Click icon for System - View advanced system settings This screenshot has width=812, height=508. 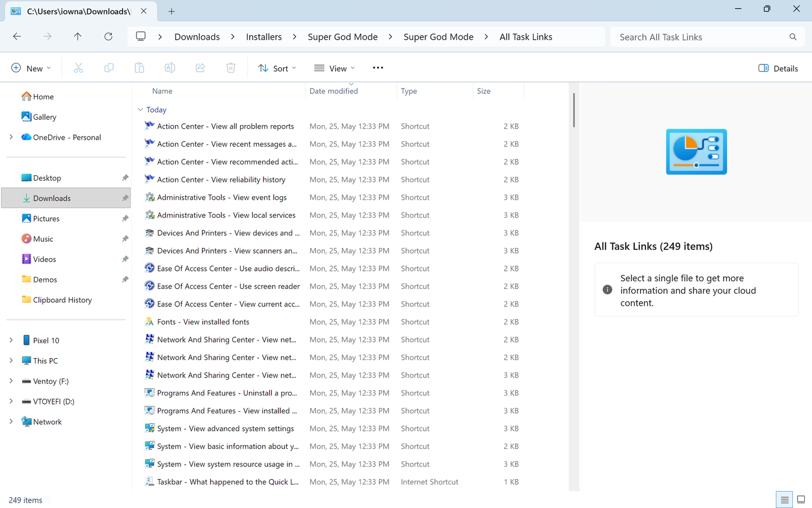point(150,429)
